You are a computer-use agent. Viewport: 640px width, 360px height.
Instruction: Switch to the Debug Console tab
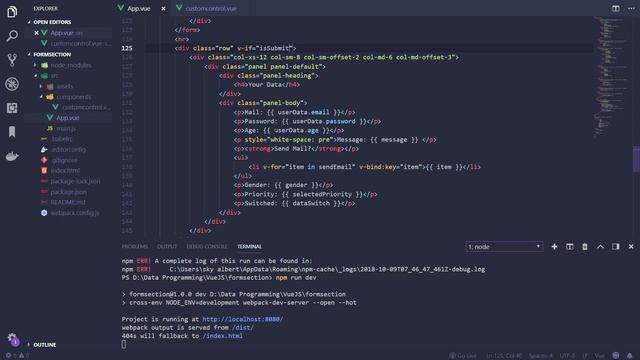(207, 247)
